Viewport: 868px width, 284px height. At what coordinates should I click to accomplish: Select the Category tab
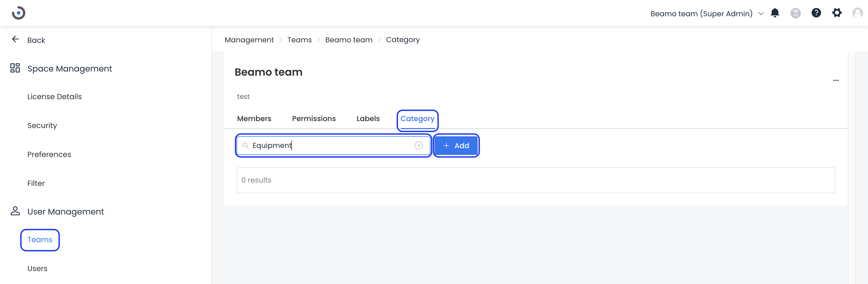coord(417,119)
